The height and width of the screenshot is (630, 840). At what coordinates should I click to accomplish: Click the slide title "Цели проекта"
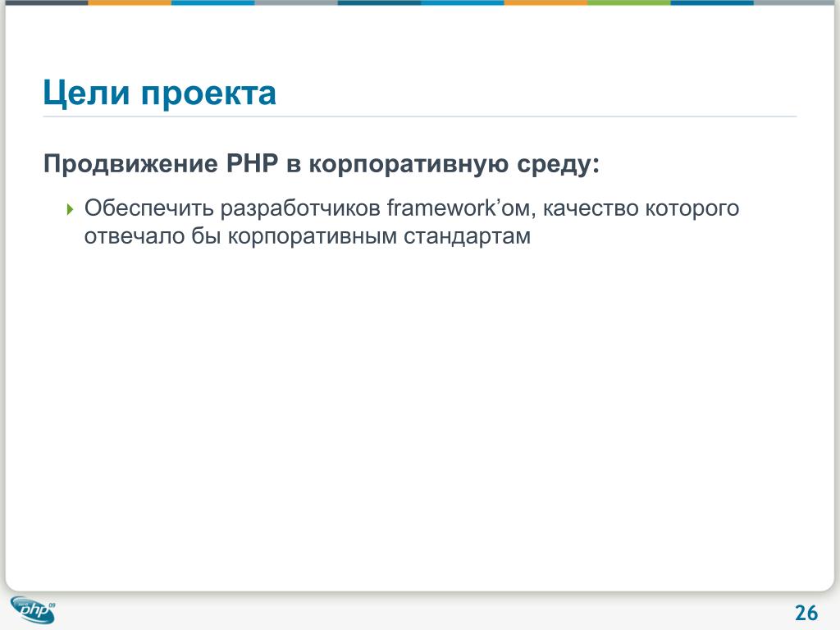[160, 94]
